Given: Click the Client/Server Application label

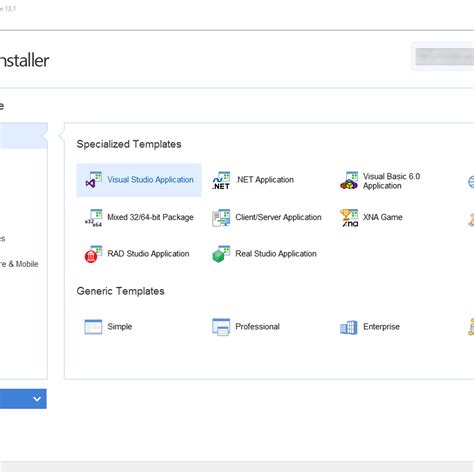Looking at the screenshot, I should pos(278,217).
